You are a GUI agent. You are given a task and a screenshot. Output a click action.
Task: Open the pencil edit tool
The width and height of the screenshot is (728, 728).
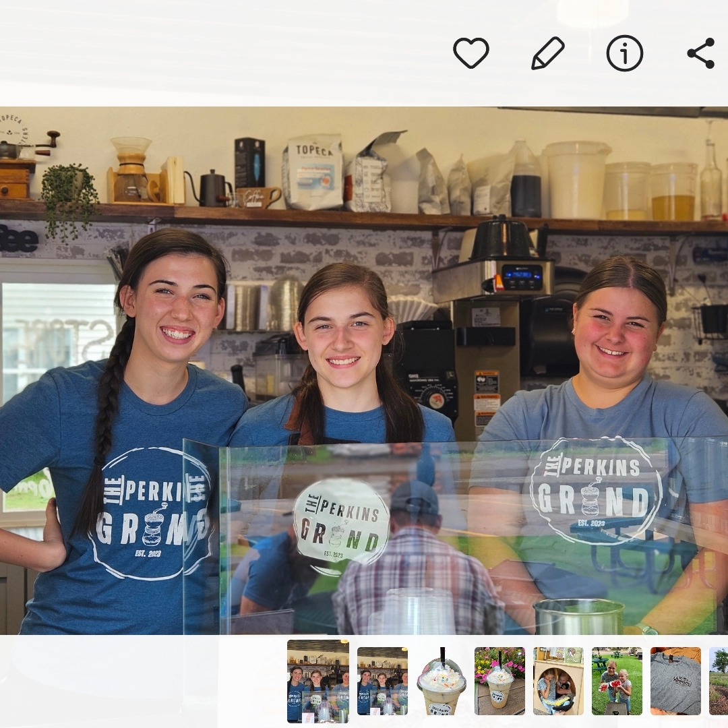[548, 53]
